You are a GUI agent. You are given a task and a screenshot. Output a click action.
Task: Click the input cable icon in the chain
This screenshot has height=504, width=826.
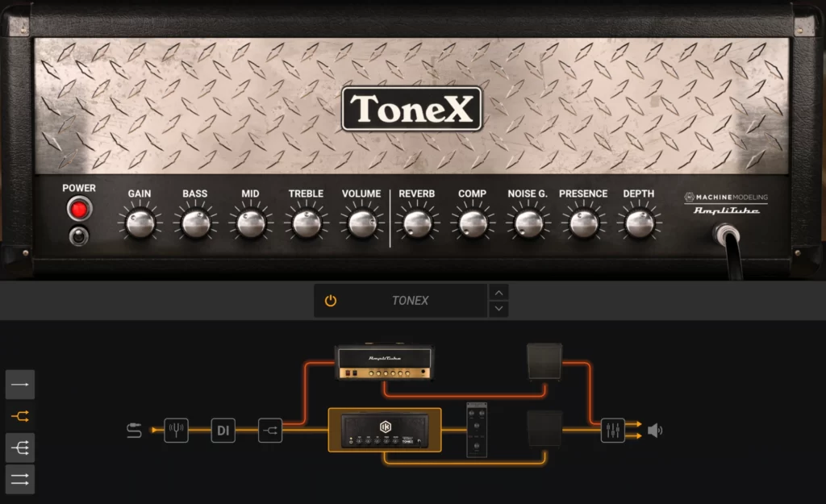click(x=135, y=431)
